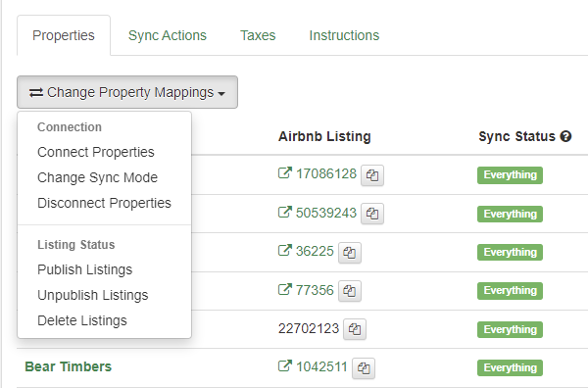The height and width of the screenshot is (388, 588).
Task: Select Publish Listings from the menu
Action: click(104, 269)
